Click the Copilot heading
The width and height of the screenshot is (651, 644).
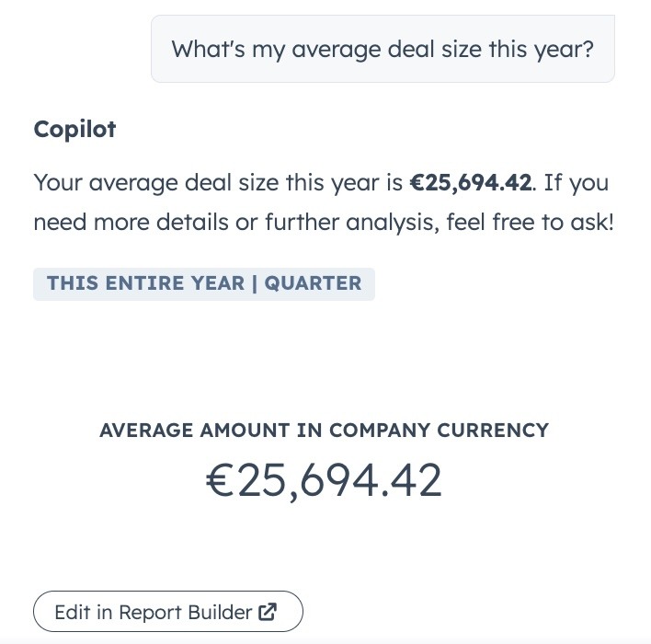[x=74, y=129]
